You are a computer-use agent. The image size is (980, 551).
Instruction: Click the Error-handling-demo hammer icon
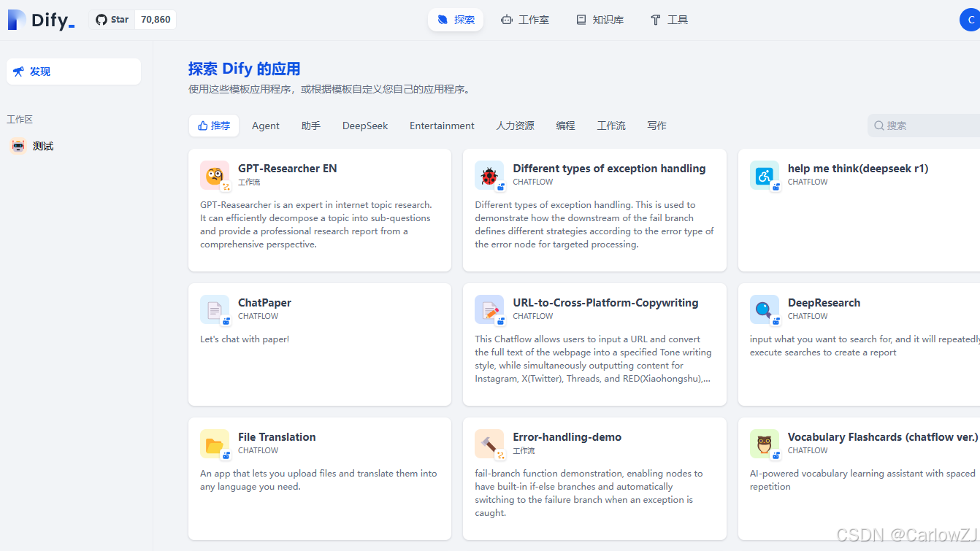tap(489, 444)
